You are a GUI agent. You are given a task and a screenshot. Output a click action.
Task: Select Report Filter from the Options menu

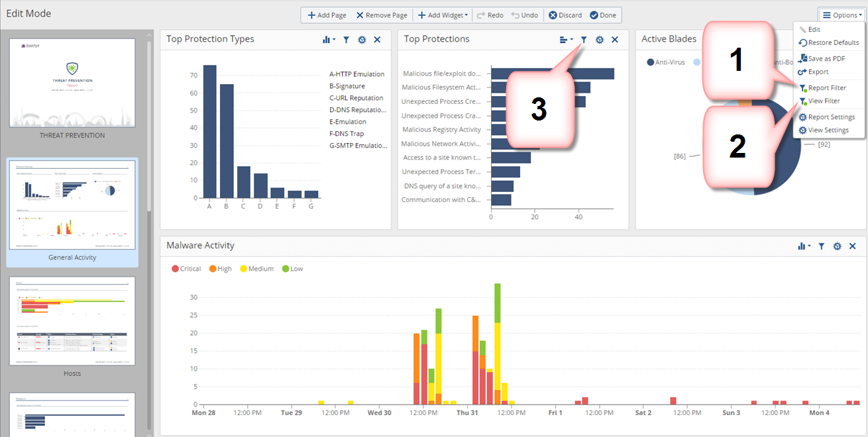[826, 88]
